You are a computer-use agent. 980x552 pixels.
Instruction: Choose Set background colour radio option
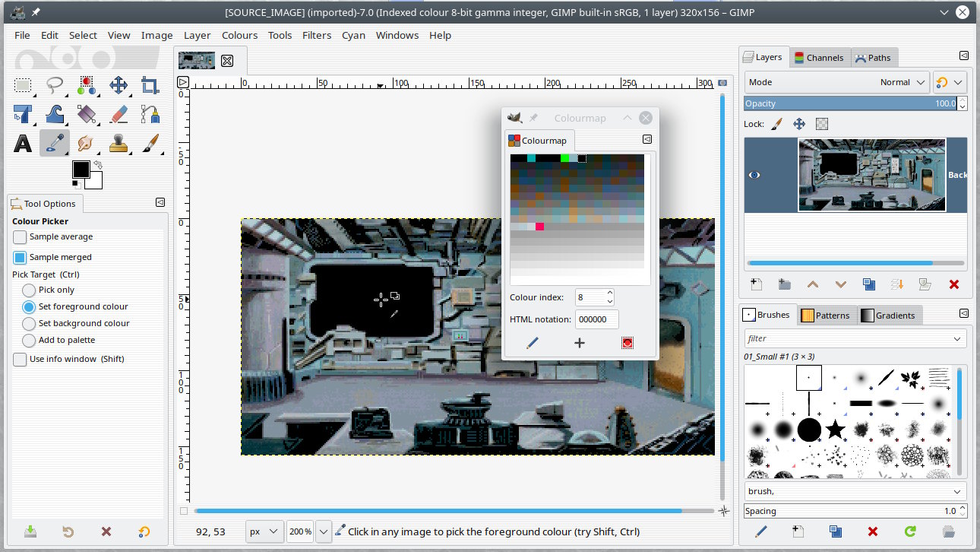pos(29,323)
